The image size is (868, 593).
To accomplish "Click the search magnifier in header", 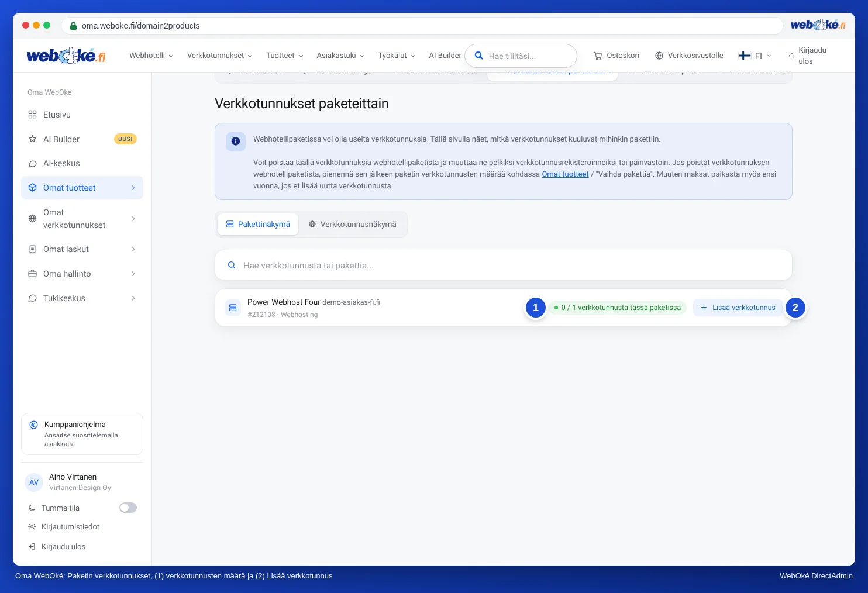I will click(x=479, y=56).
